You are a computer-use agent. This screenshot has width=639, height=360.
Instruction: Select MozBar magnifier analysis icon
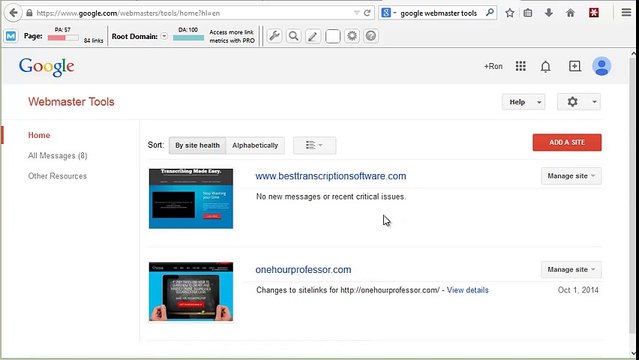(x=293, y=36)
